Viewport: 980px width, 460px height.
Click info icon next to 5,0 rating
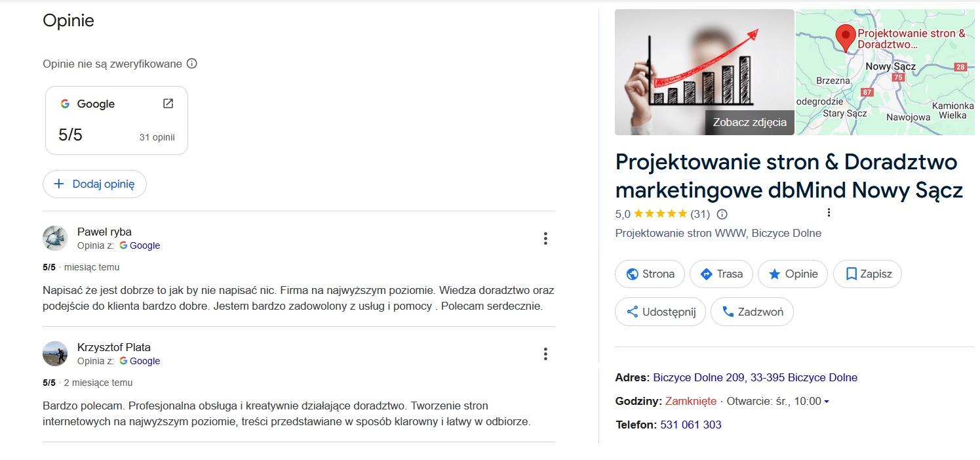722,214
